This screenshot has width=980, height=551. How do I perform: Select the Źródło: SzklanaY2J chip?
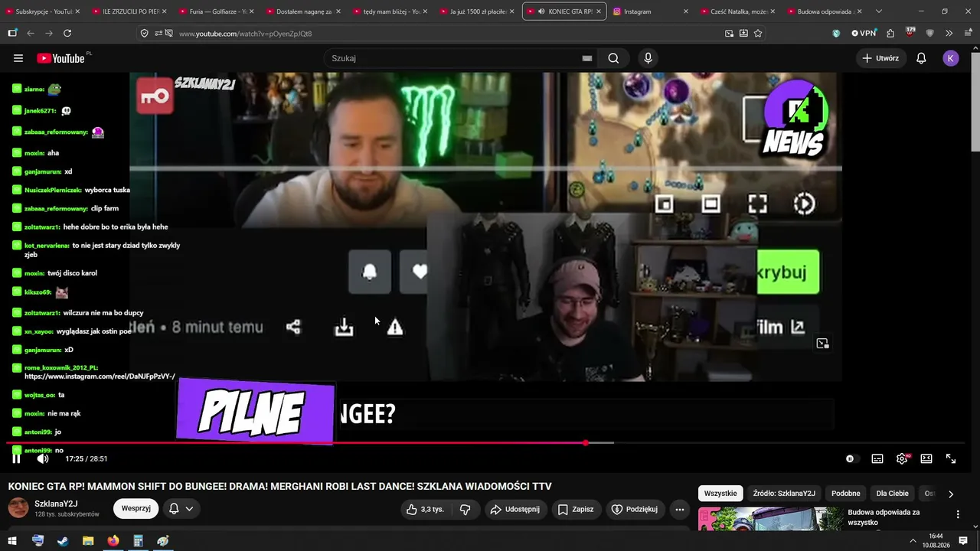click(x=784, y=494)
